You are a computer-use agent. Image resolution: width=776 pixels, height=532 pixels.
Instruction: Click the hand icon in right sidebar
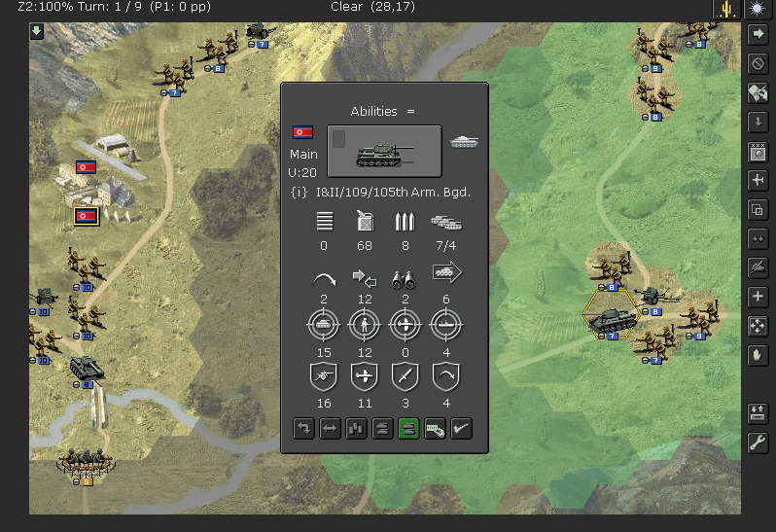tap(758, 356)
